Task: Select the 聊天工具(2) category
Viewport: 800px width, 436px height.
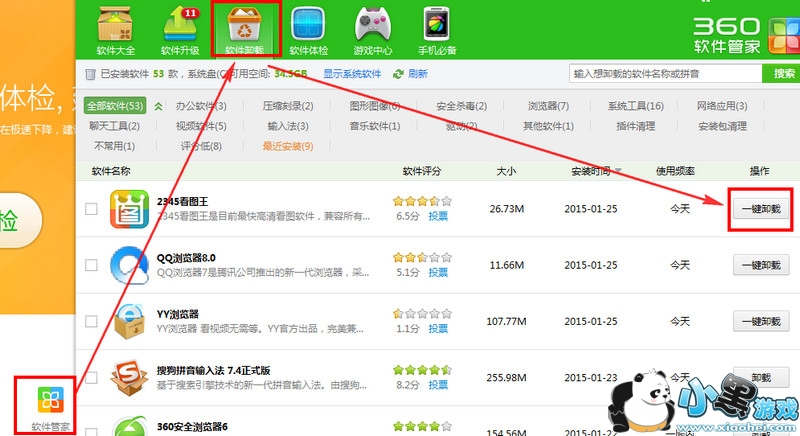Action: coord(114,126)
